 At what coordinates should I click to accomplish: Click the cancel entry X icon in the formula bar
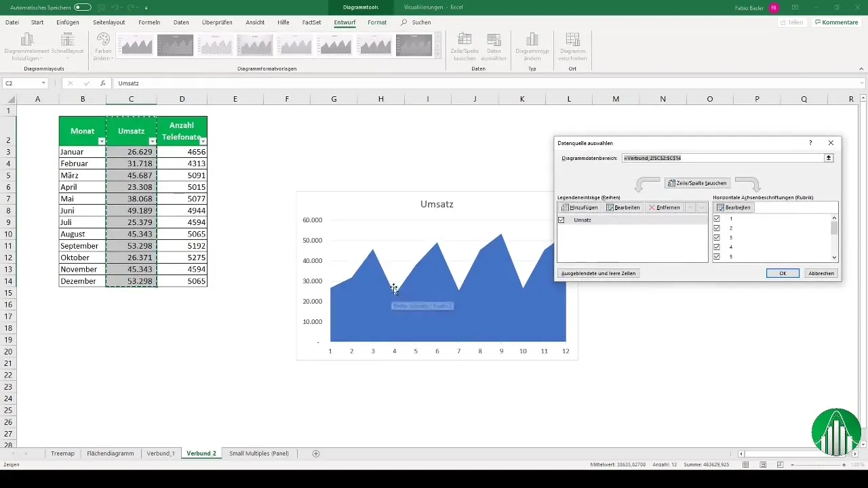point(71,83)
